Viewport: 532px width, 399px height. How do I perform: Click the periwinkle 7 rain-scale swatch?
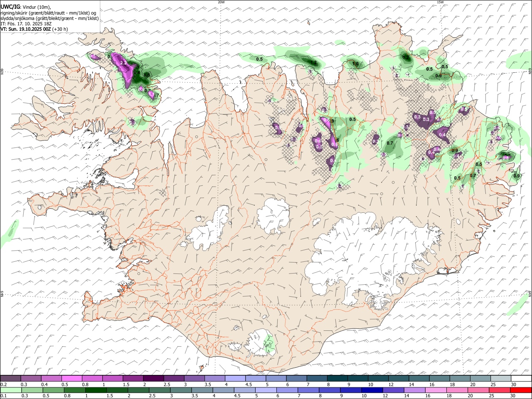pyautogui.click(x=308, y=390)
